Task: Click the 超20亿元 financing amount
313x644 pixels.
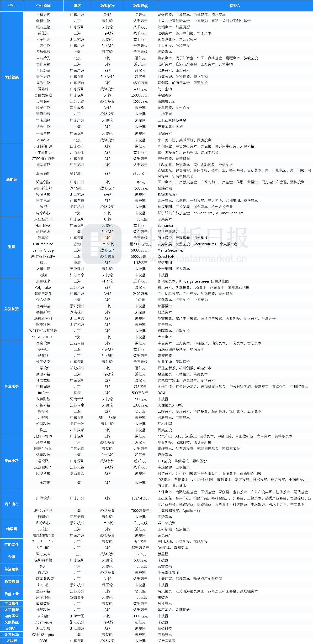Action: point(140,174)
